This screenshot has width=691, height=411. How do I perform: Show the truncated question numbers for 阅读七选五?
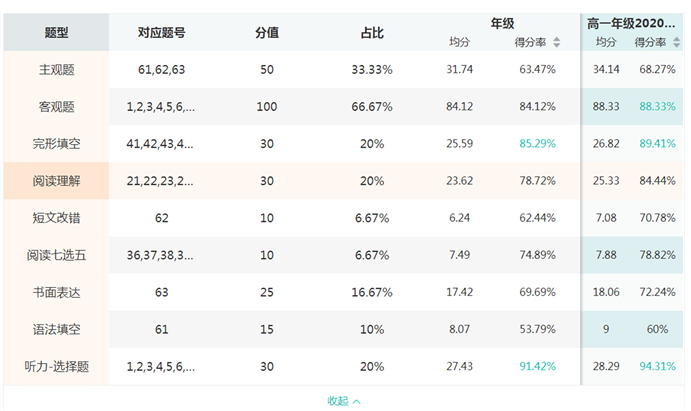(x=161, y=255)
